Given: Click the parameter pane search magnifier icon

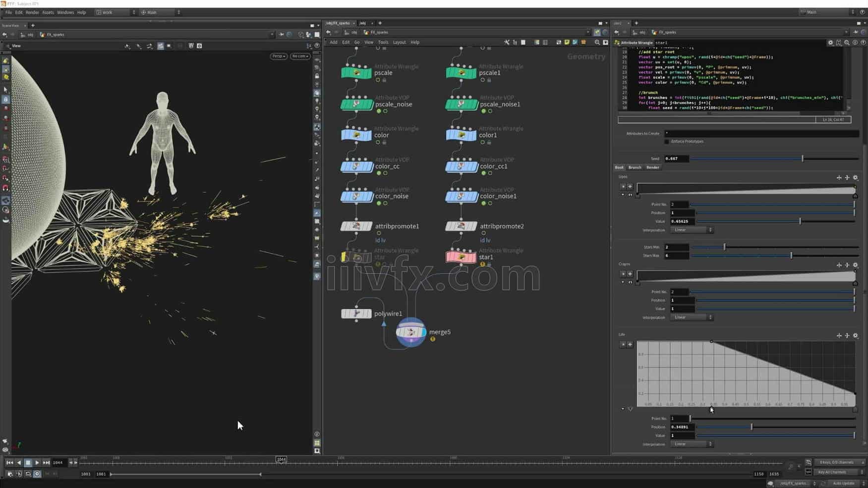Looking at the screenshot, I should click(847, 43).
